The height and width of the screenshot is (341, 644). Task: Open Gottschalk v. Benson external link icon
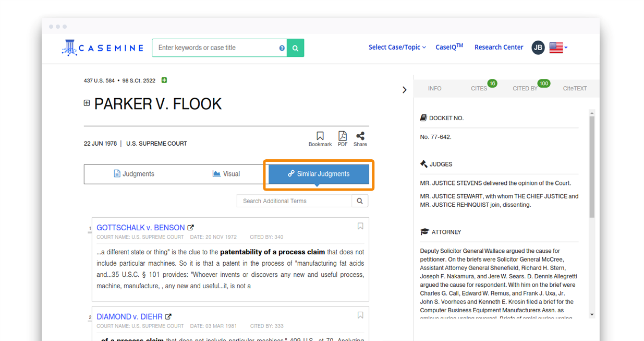191,228
